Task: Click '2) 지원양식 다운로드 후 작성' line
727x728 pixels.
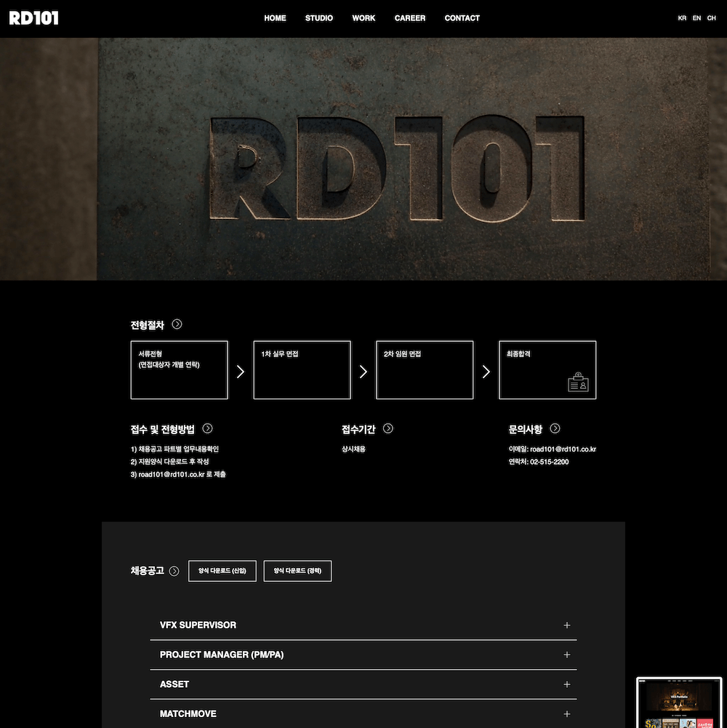Action: [x=170, y=462]
